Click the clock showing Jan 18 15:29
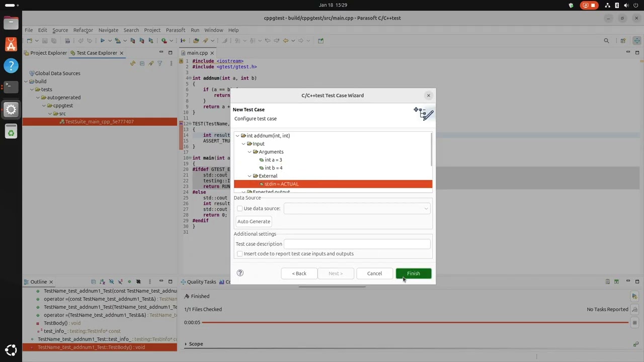This screenshot has height=362, width=644. (x=333, y=5)
